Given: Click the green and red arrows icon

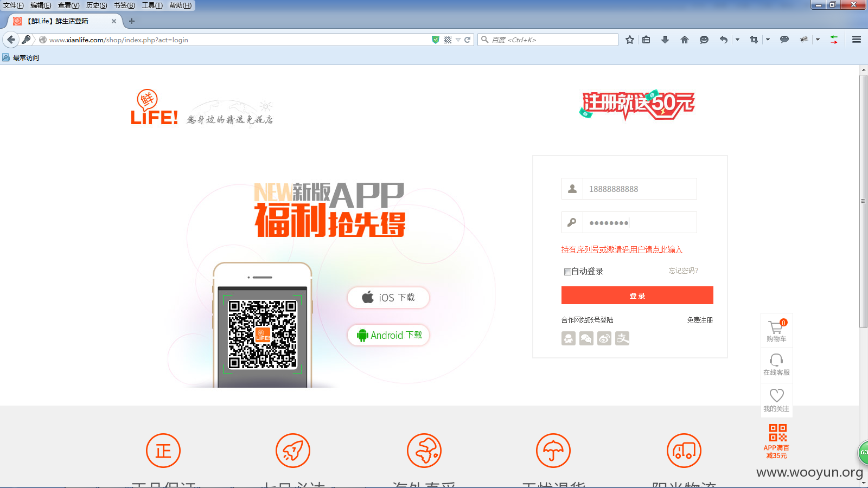Looking at the screenshot, I should [834, 40].
